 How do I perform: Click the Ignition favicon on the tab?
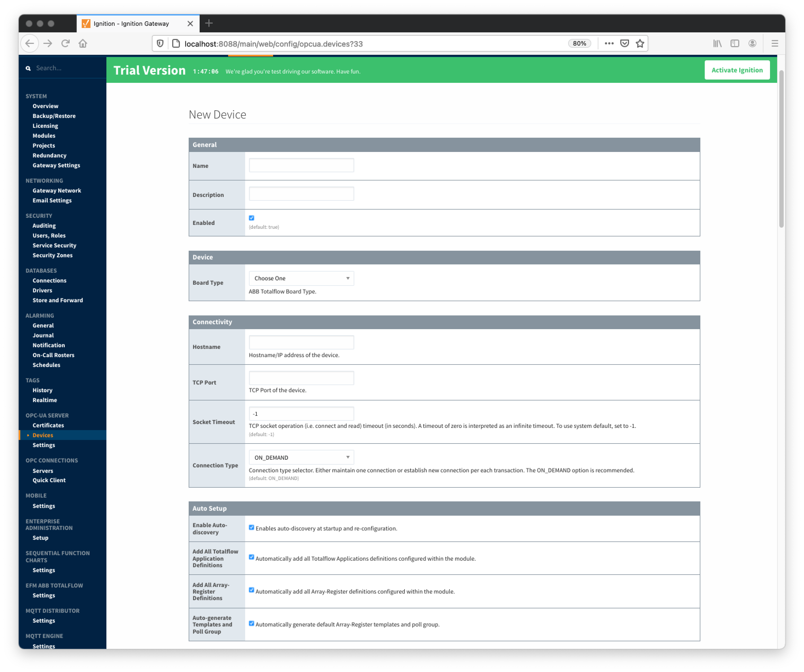click(x=86, y=24)
